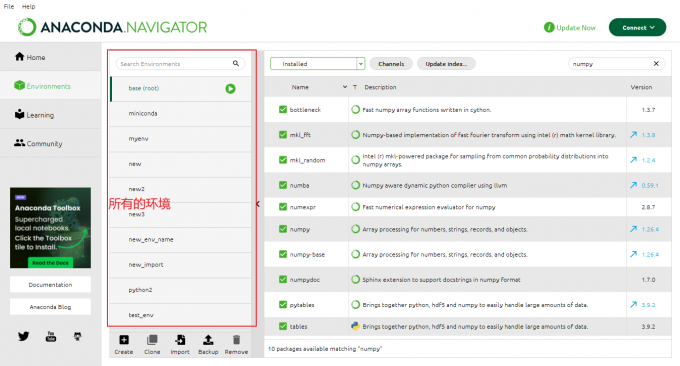680x366 pixels.
Task: Click the Channels button
Action: point(391,64)
